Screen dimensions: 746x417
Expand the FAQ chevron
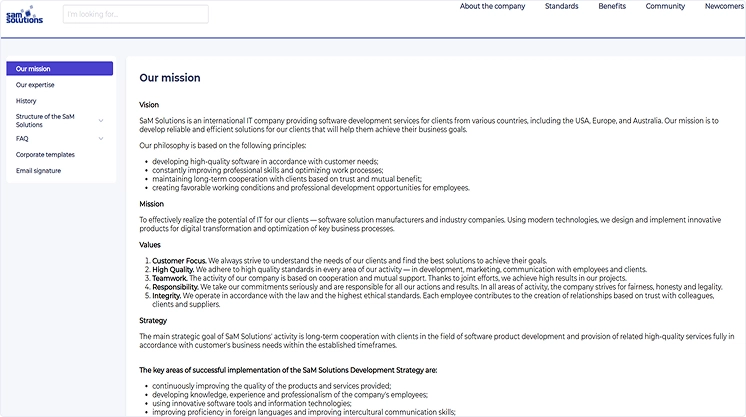(x=101, y=139)
